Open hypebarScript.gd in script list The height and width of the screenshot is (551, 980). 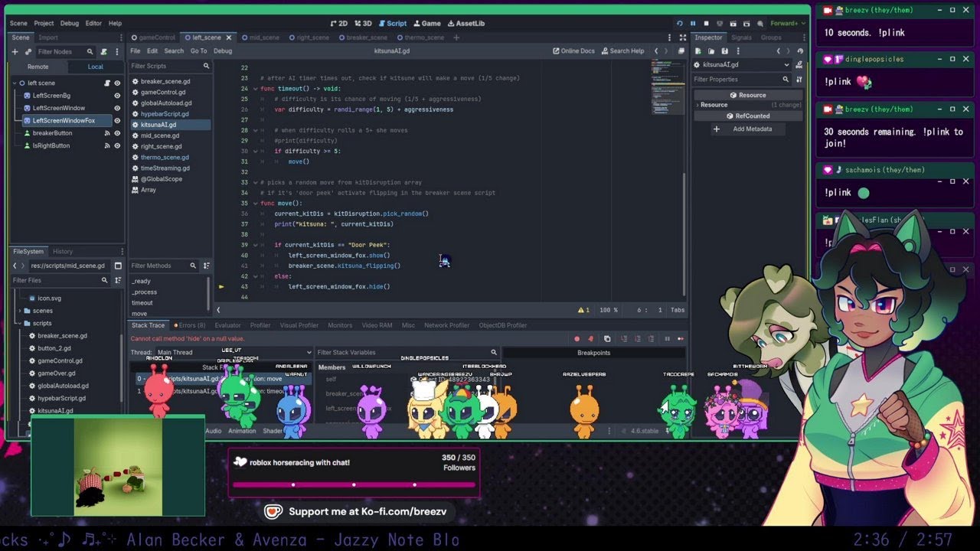coord(165,113)
